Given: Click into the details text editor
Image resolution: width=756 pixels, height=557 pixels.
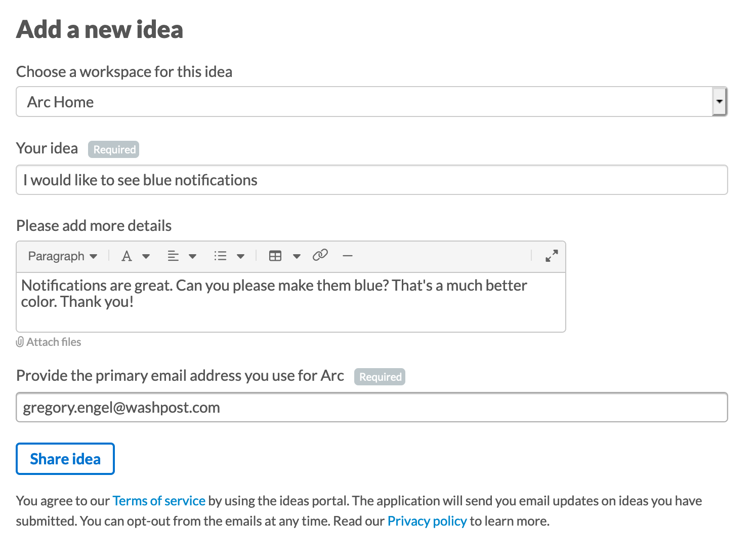Looking at the screenshot, I should tap(291, 302).
